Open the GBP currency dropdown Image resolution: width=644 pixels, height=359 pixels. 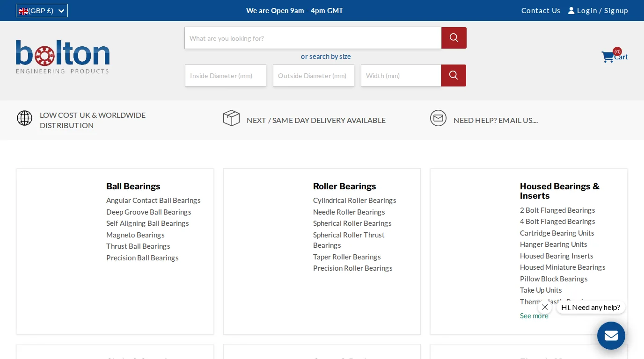click(x=42, y=10)
